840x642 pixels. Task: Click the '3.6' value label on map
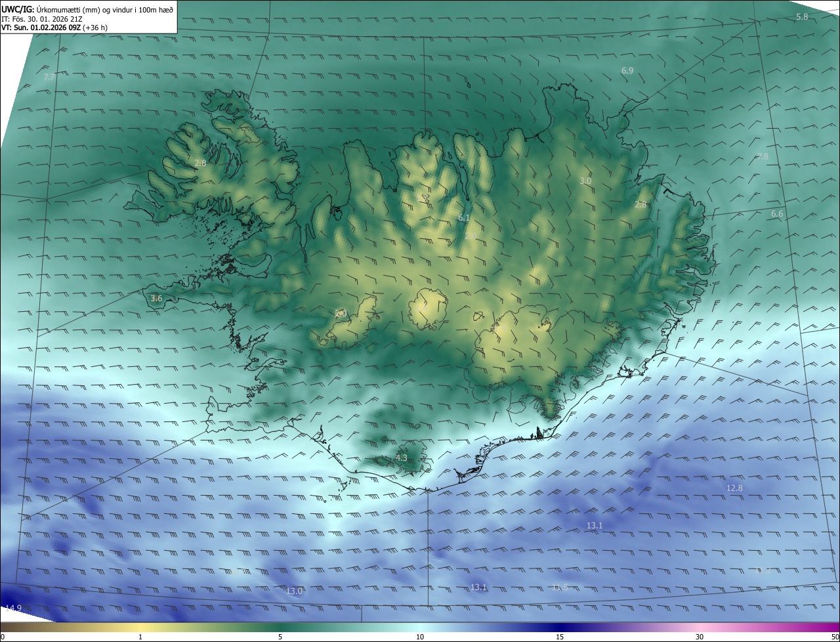pos(156,298)
